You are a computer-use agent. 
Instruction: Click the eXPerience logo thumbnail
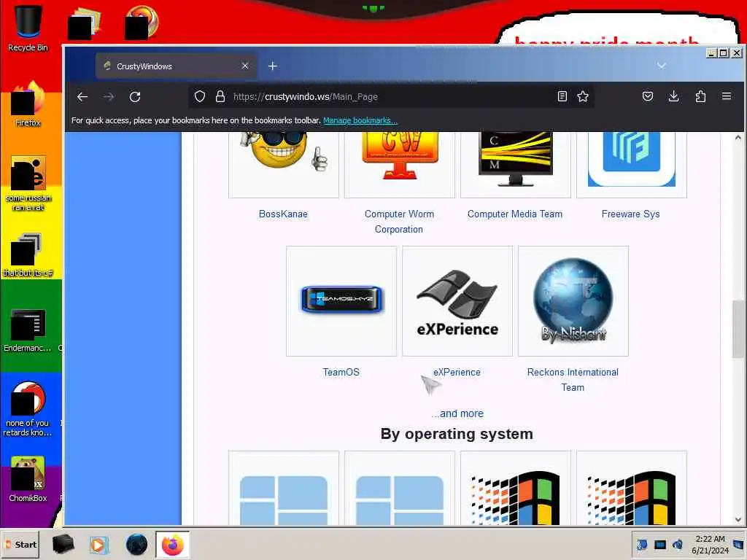(x=457, y=301)
